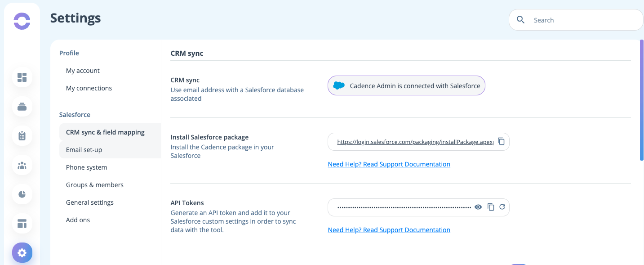Click the Salesforce cloud logo

[x=339, y=85]
